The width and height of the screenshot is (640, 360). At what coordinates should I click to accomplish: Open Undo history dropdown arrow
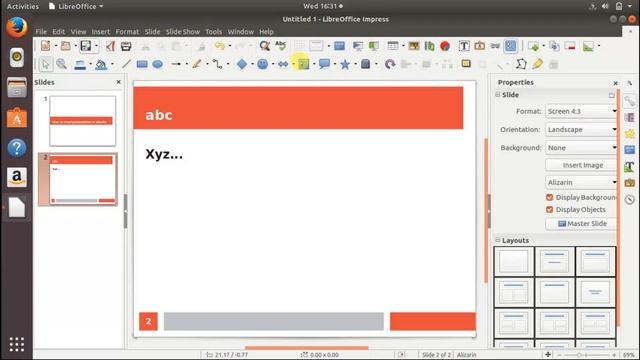[229, 46]
